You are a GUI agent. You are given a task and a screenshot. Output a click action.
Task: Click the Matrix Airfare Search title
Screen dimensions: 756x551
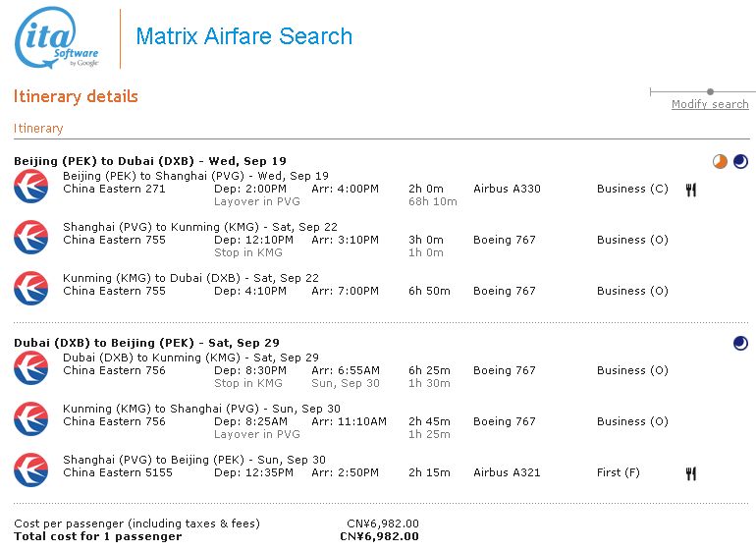click(x=243, y=37)
